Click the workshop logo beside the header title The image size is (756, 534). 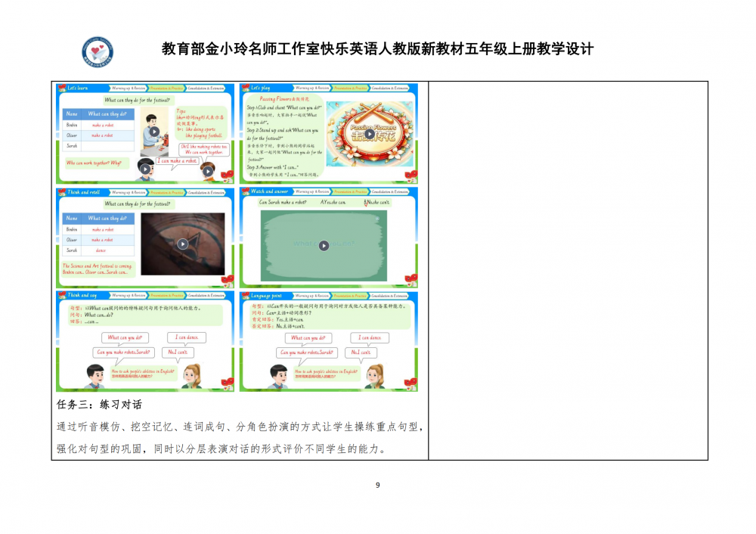pos(98,51)
